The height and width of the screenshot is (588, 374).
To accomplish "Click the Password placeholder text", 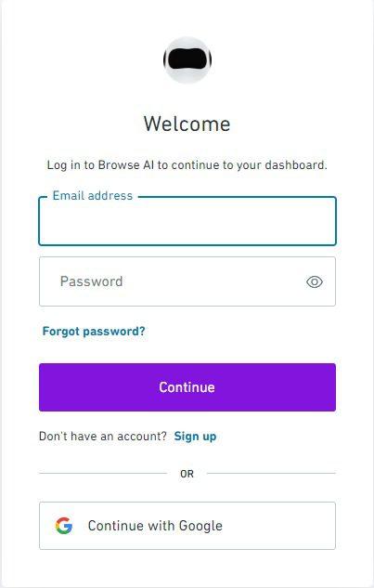I will pyautogui.click(x=92, y=281).
